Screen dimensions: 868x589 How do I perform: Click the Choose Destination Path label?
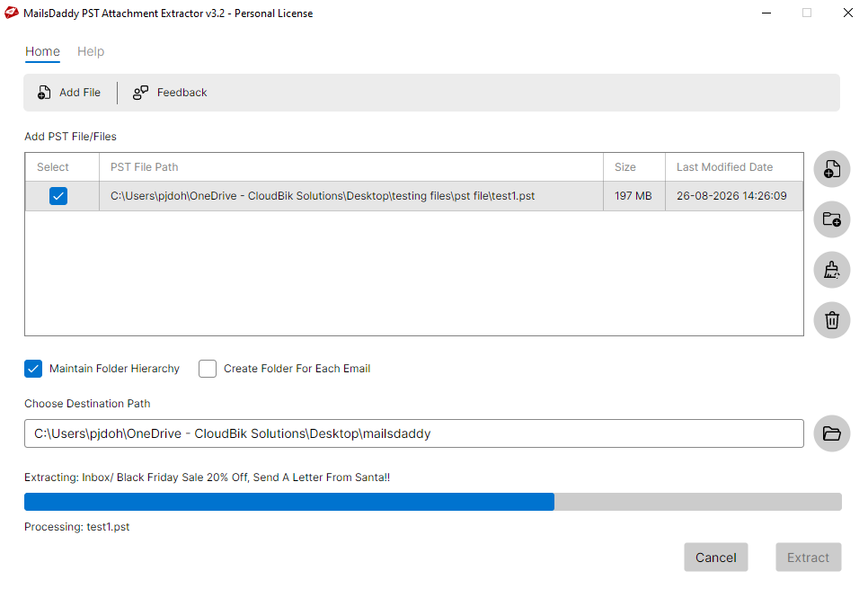tap(87, 404)
